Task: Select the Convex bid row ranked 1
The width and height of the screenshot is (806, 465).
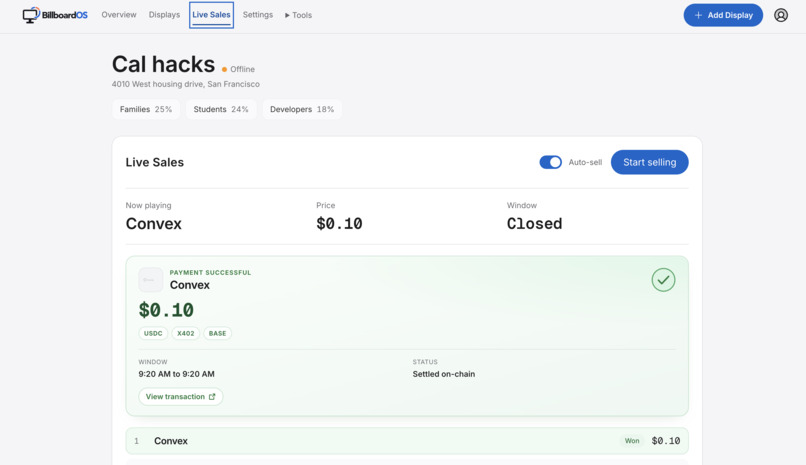Action: pos(407,441)
